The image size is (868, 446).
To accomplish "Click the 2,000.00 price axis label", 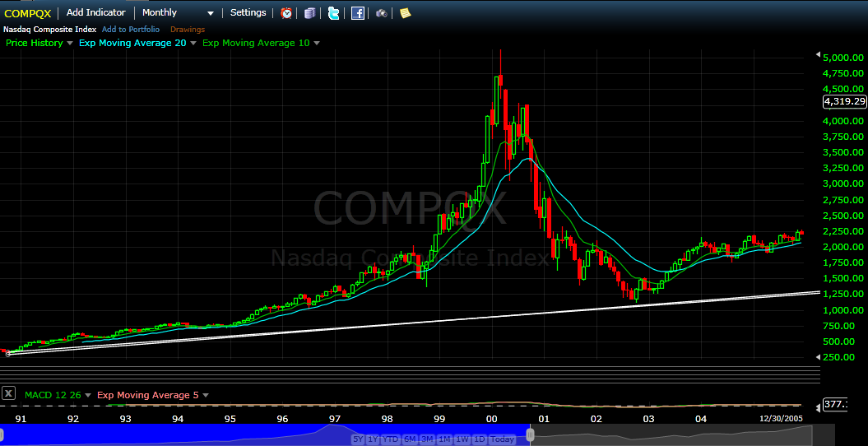I will (x=843, y=247).
